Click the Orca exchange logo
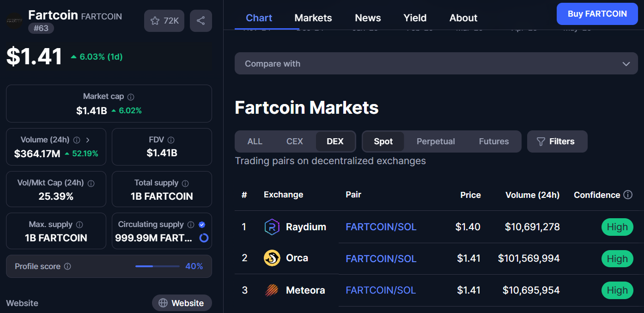 coord(272,258)
